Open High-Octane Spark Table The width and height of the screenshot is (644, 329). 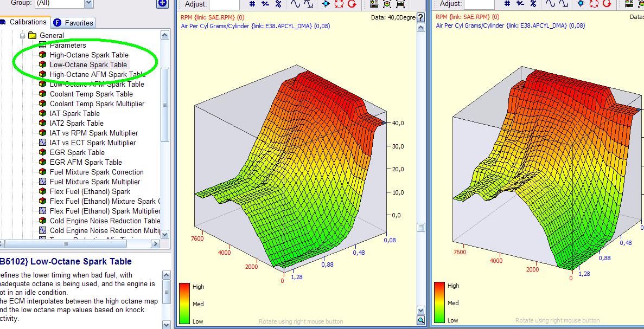(x=89, y=55)
